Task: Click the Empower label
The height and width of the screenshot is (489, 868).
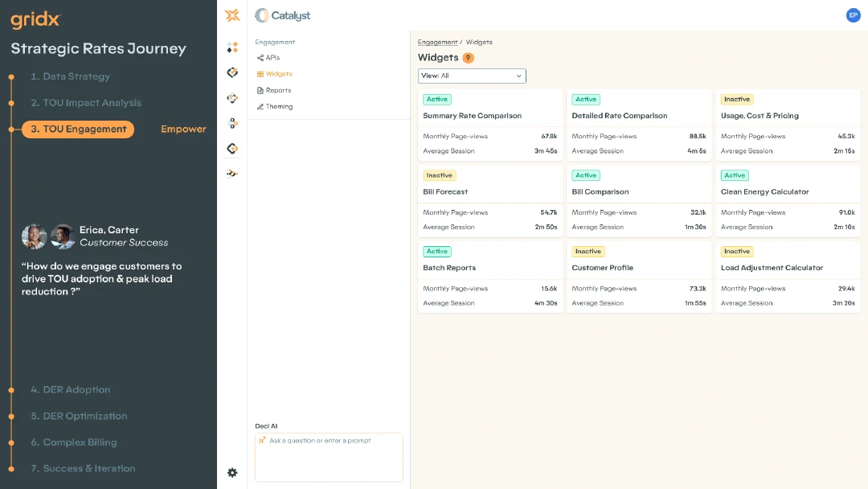Action: coord(183,129)
